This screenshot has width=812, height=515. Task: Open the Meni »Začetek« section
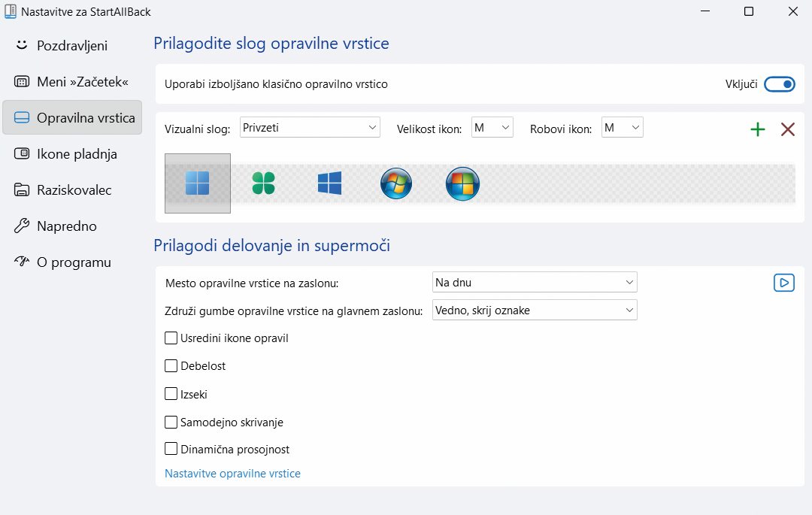tap(72, 82)
